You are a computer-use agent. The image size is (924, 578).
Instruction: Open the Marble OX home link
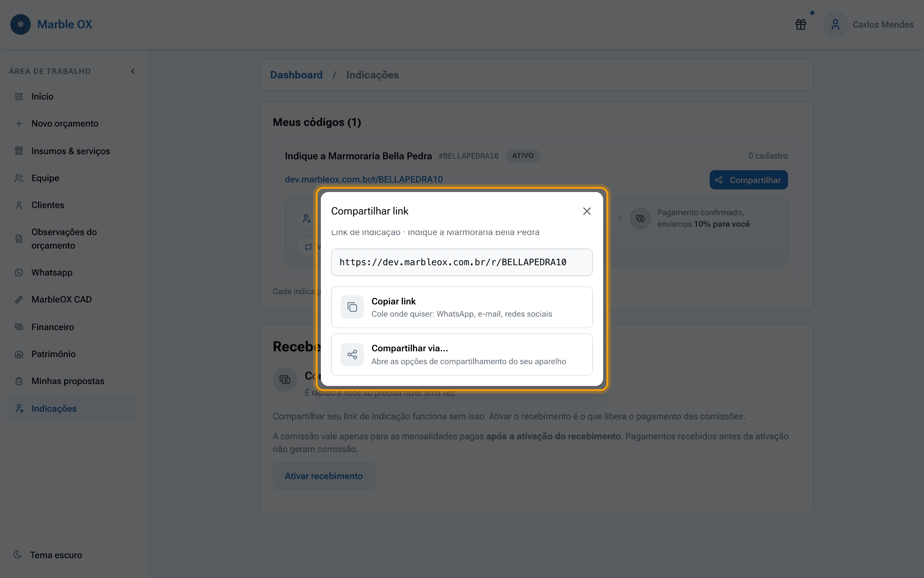64,24
